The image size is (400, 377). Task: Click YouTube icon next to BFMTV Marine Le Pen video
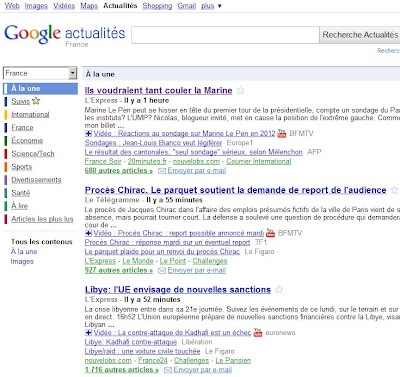pyautogui.click(x=282, y=133)
